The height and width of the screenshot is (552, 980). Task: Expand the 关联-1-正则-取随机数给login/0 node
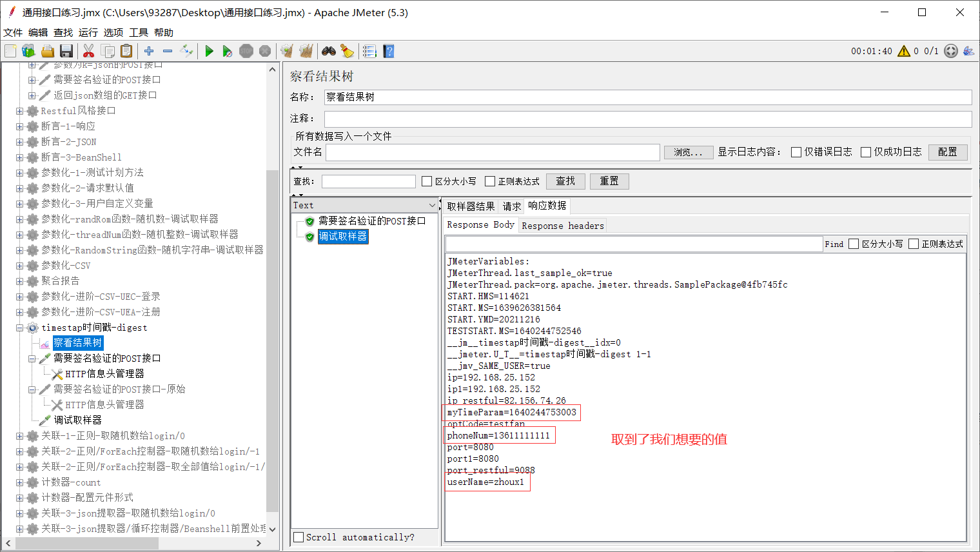click(x=19, y=436)
